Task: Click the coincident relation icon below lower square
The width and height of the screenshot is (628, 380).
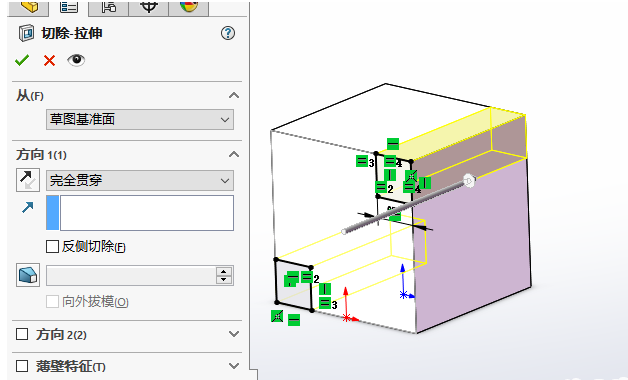Action: click(277, 316)
